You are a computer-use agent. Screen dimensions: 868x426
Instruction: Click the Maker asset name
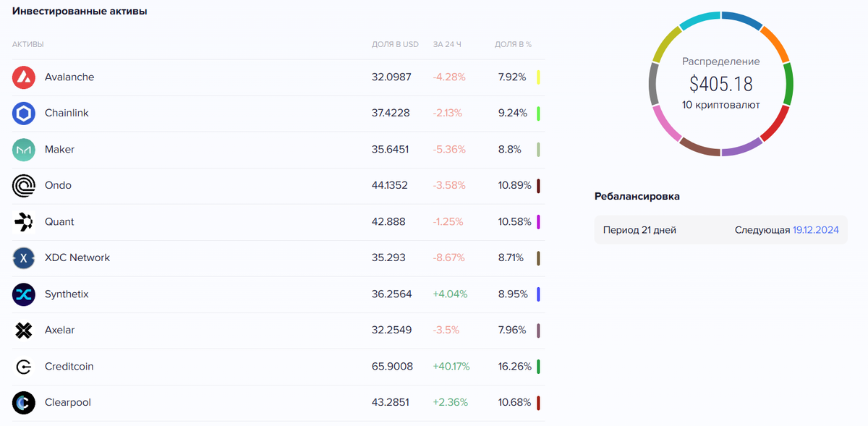59,150
